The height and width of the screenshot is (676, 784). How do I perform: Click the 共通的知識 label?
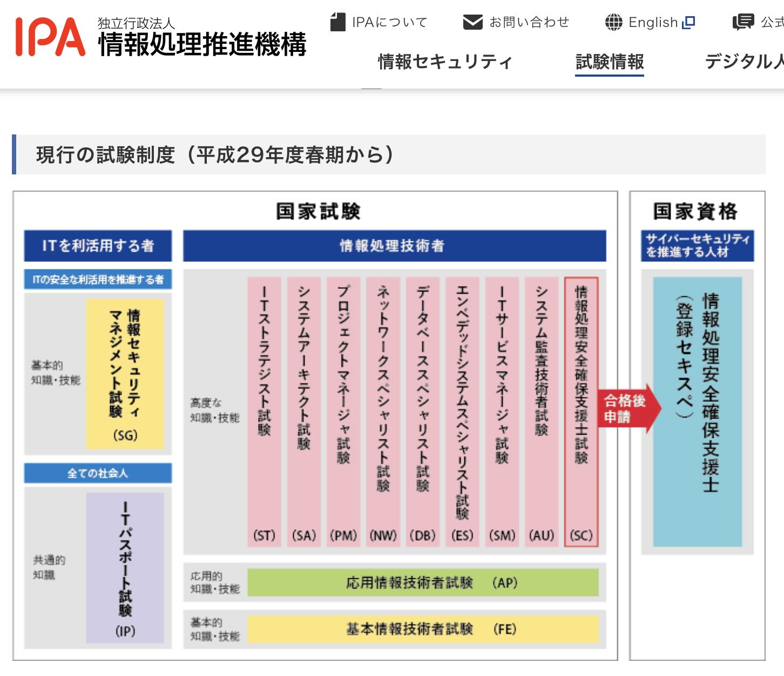point(49,567)
